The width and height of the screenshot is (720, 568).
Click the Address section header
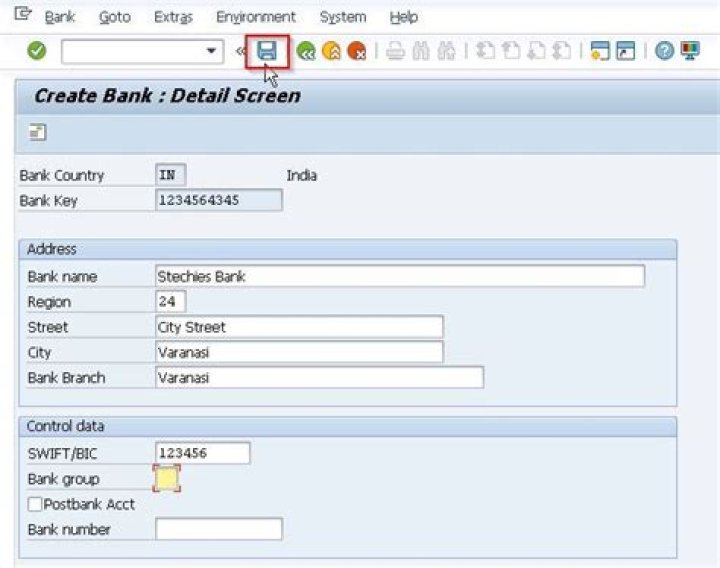(x=348, y=249)
